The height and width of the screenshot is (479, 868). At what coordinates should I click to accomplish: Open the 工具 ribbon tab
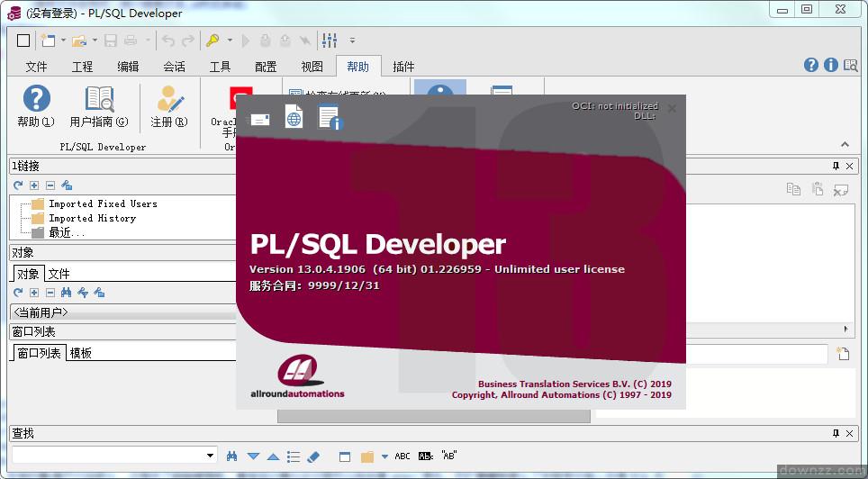221,67
